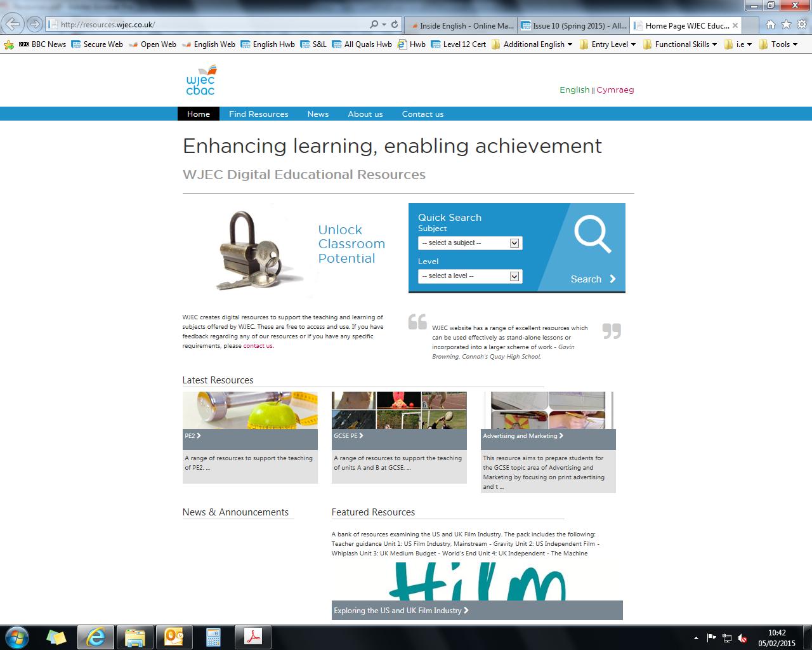Open the Advertising and Marketing resource link
812x650 pixels.
click(x=523, y=436)
